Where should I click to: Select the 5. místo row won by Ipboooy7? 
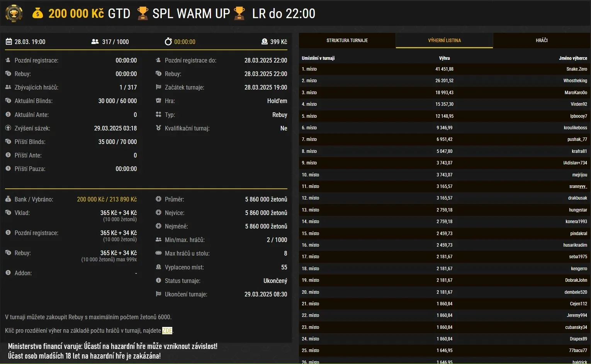point(444,116)
